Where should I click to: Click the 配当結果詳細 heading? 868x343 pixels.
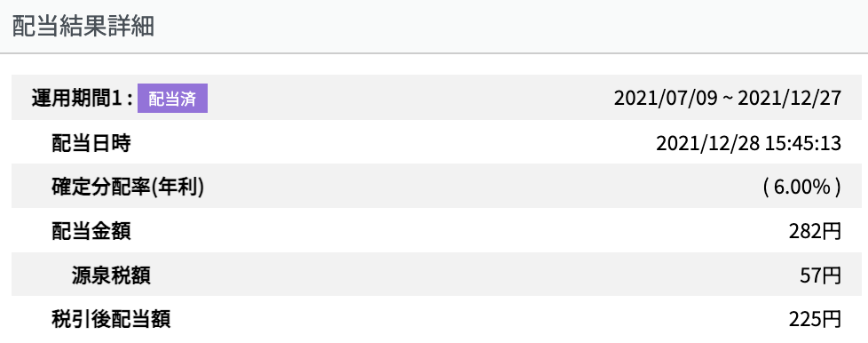tap(83, 27)
